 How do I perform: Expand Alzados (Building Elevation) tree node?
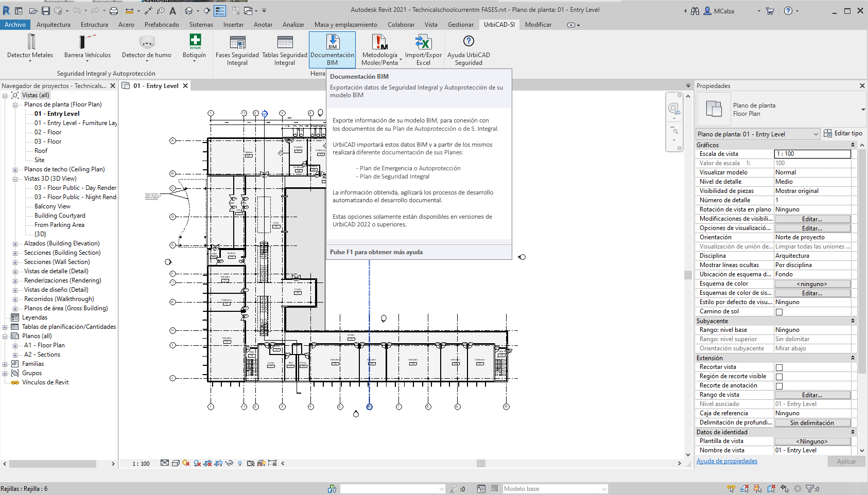coord(15,244)
